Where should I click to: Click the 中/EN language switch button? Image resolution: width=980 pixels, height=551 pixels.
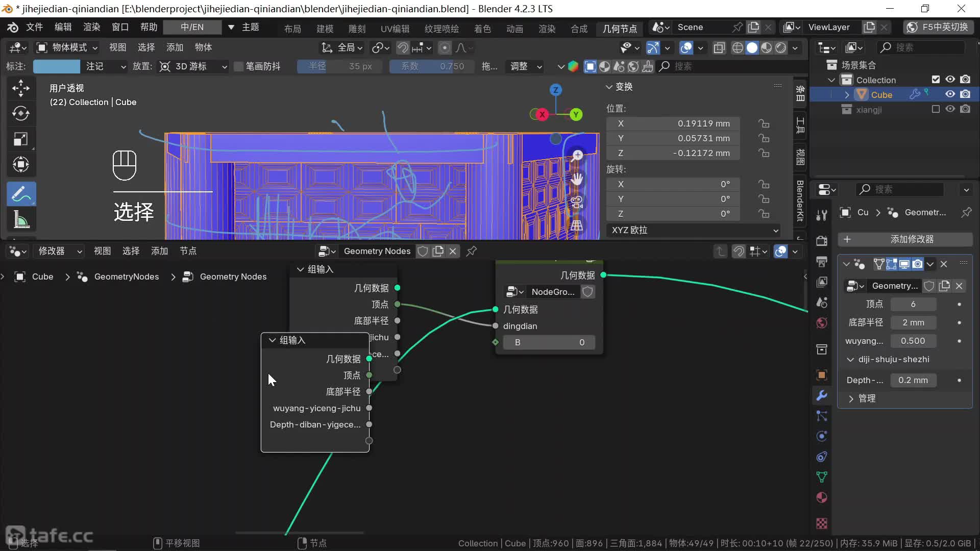click(192, 27)
